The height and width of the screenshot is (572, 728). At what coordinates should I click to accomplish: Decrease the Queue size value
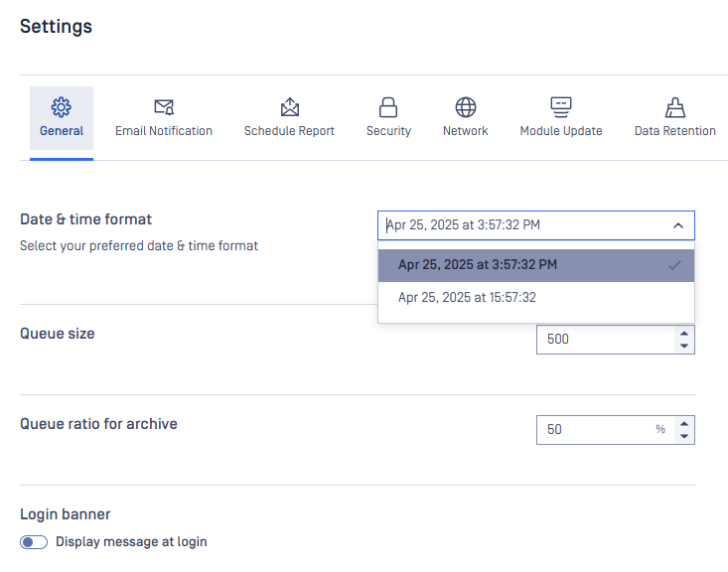[684, 346]
